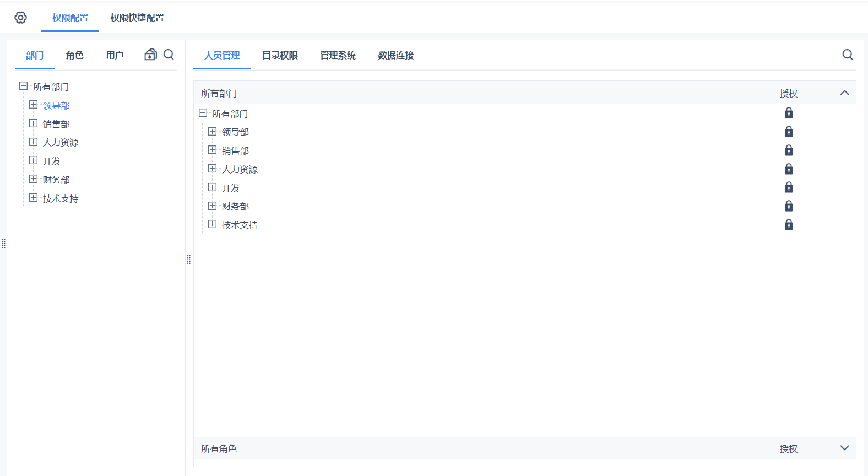Open search in the left panel
Screen dimensions: 868x476
[169, 55]
